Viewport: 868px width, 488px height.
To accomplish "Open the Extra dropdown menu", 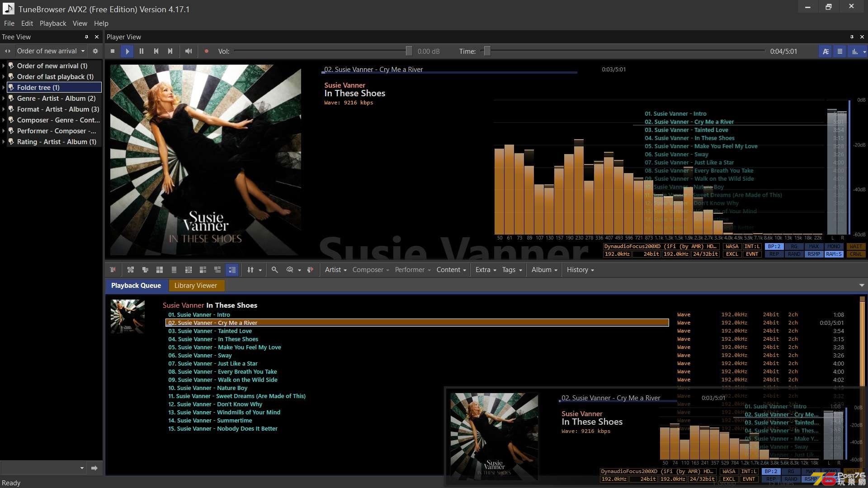I will [x=486, y=270].
